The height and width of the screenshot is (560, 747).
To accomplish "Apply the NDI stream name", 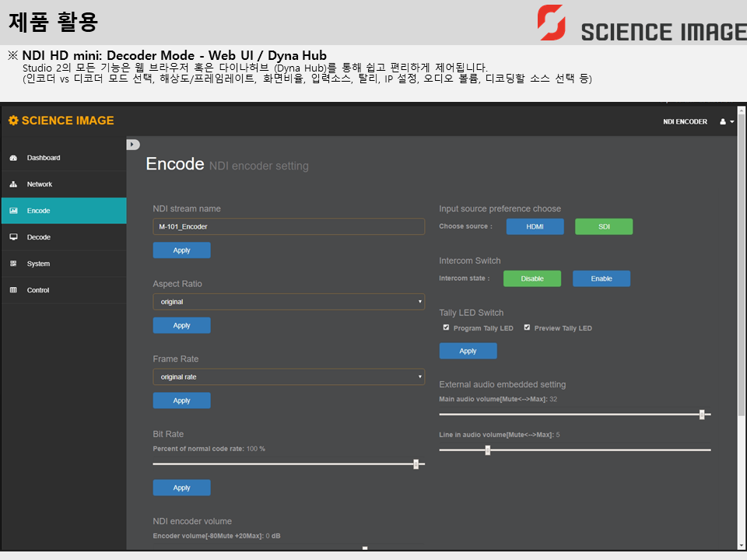I will coord(181,250).
